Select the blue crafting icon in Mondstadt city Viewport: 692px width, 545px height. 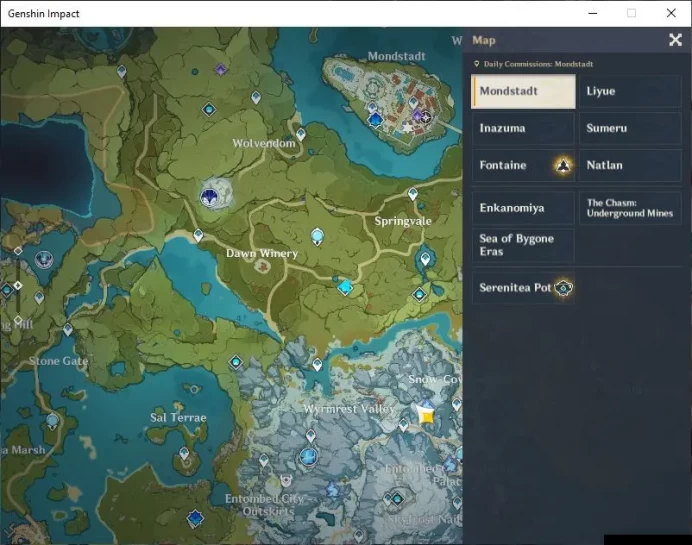pos(376,119)
